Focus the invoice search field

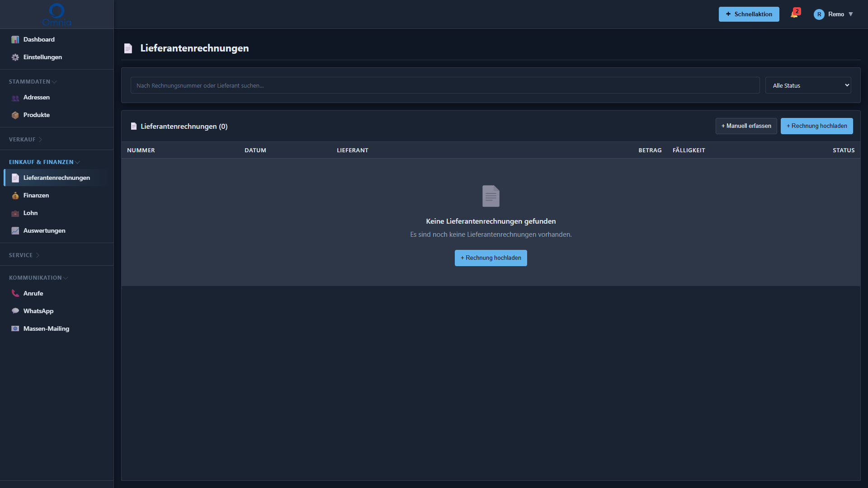(x=445, y=85)
